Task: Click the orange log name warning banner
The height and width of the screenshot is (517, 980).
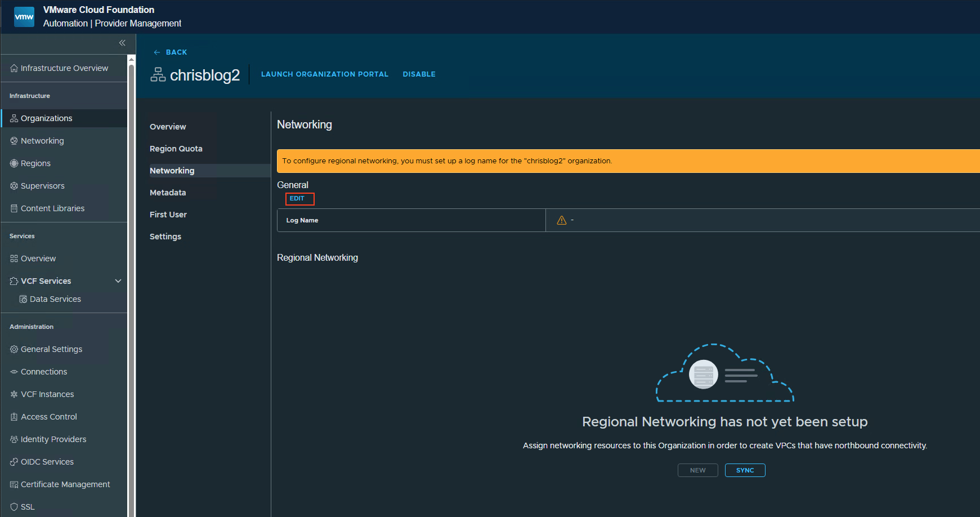Action: (x=628, y=161)
